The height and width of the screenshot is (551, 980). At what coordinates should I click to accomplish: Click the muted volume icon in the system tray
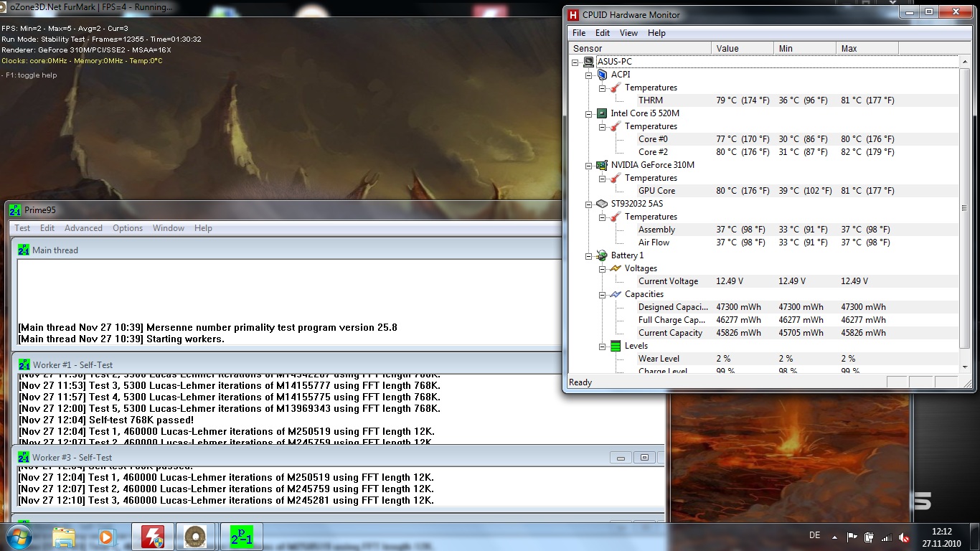tap(905, 537)
